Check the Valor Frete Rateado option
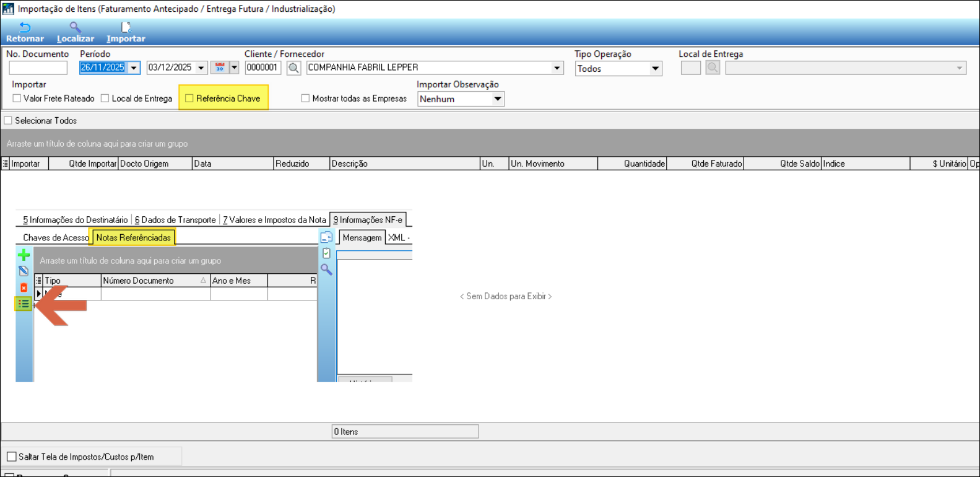Image resolution: width=980 pixels, height=477 pixels. [x=17, y=98]
